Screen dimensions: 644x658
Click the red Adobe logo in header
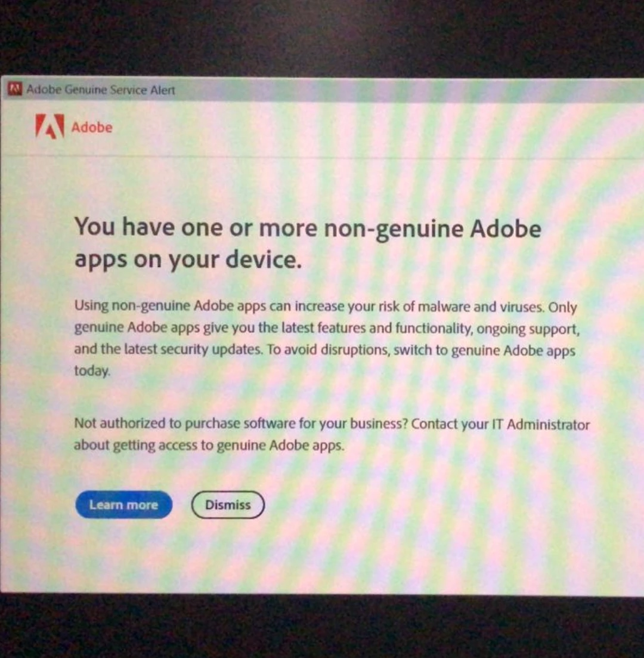(50, 126)
